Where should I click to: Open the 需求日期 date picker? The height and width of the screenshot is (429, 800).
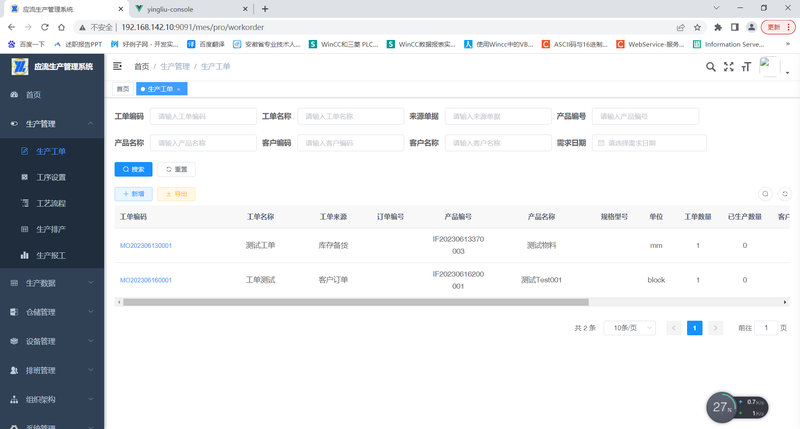649,143
